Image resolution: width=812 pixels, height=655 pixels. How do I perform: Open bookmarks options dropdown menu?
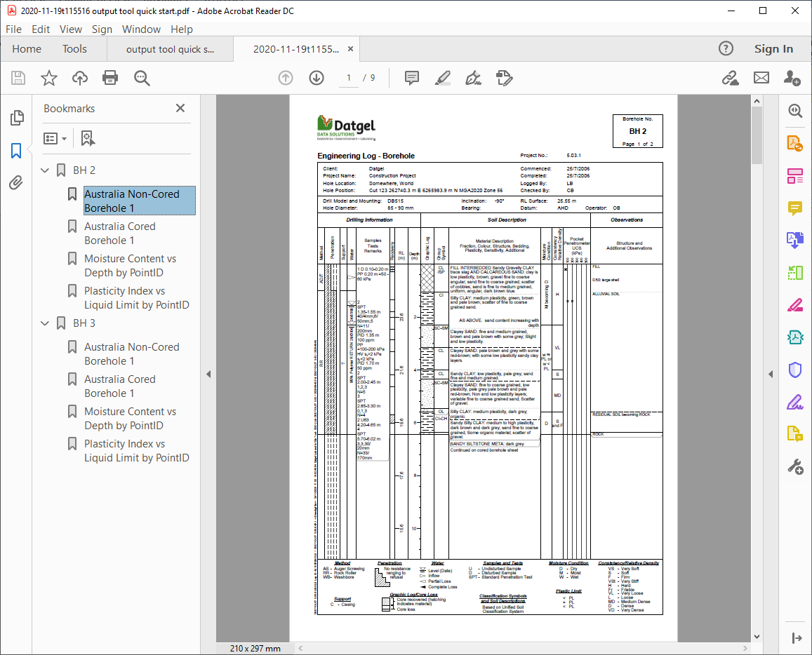pos(55,138)
